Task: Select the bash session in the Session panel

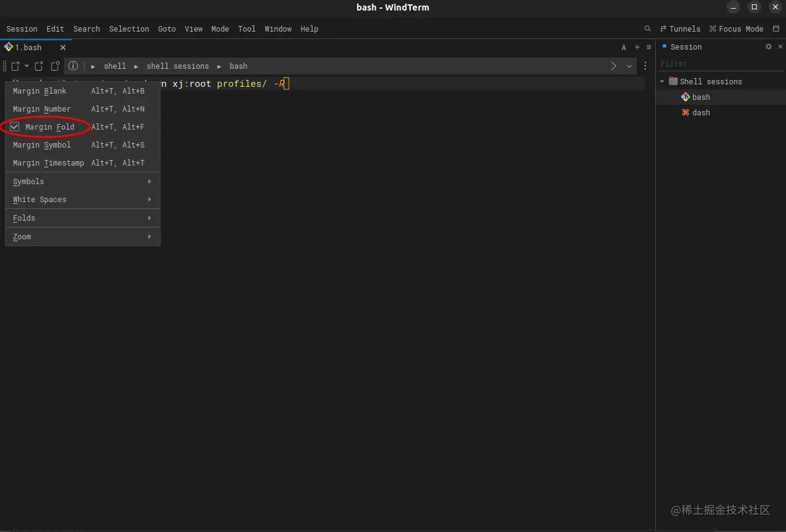Action: (721, 97)
